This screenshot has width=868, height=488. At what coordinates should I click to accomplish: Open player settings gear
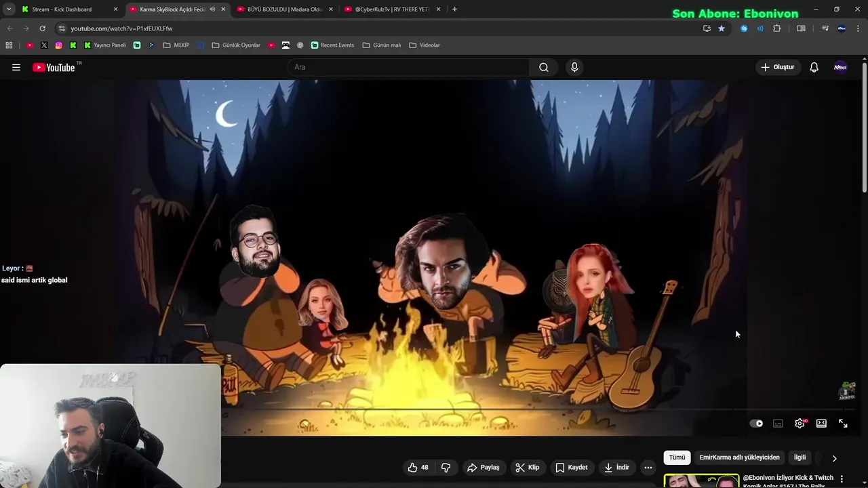coord(800,423)
